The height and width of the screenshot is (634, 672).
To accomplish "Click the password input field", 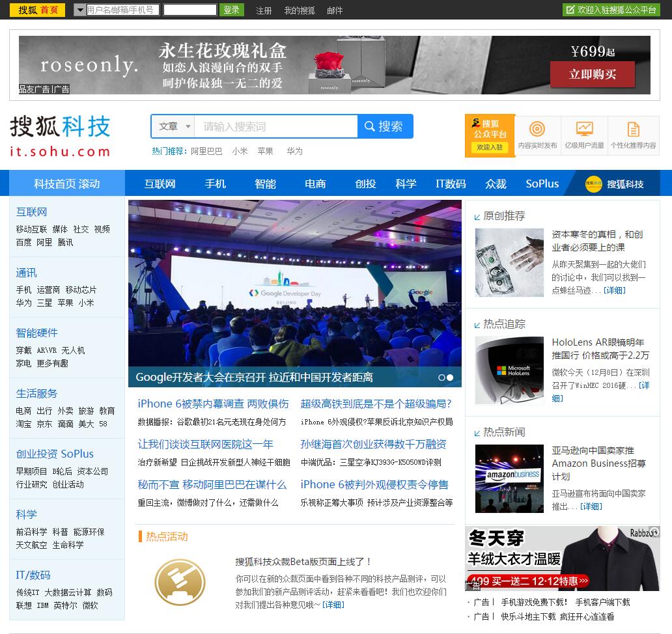I will tap(190, 10).
